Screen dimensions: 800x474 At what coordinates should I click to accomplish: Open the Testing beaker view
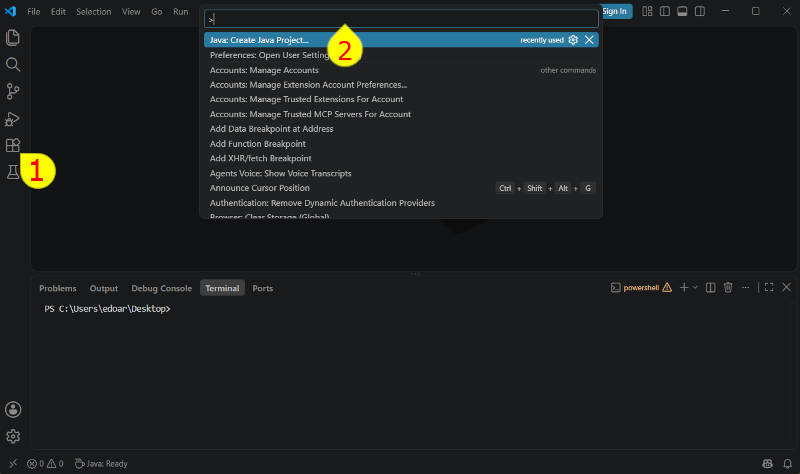tap(13, 172)
